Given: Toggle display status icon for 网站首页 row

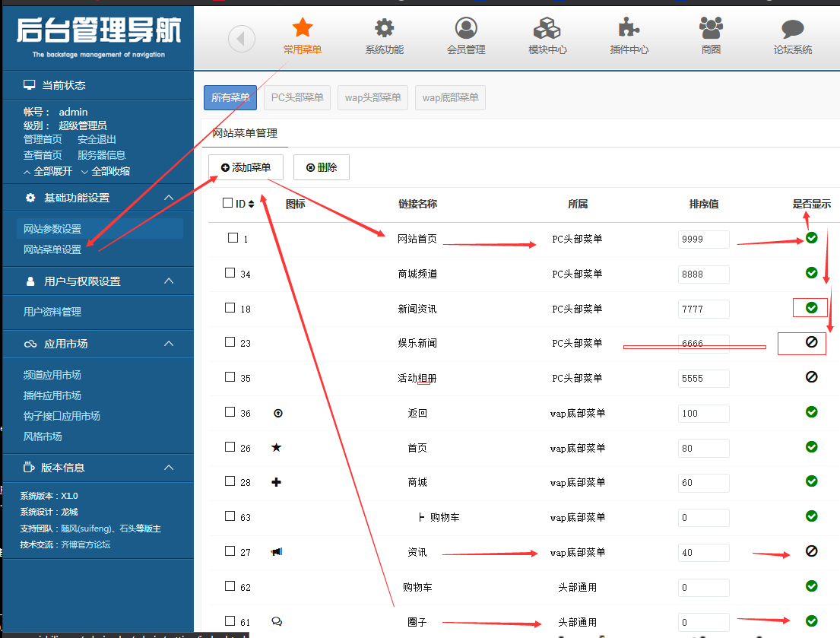Looking at the screenshot, I should tap(811, 239).
